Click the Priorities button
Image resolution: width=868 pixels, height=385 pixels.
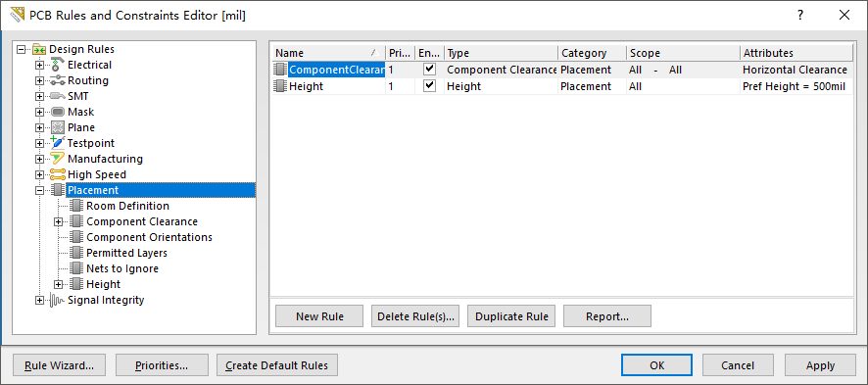click(162, 365)
